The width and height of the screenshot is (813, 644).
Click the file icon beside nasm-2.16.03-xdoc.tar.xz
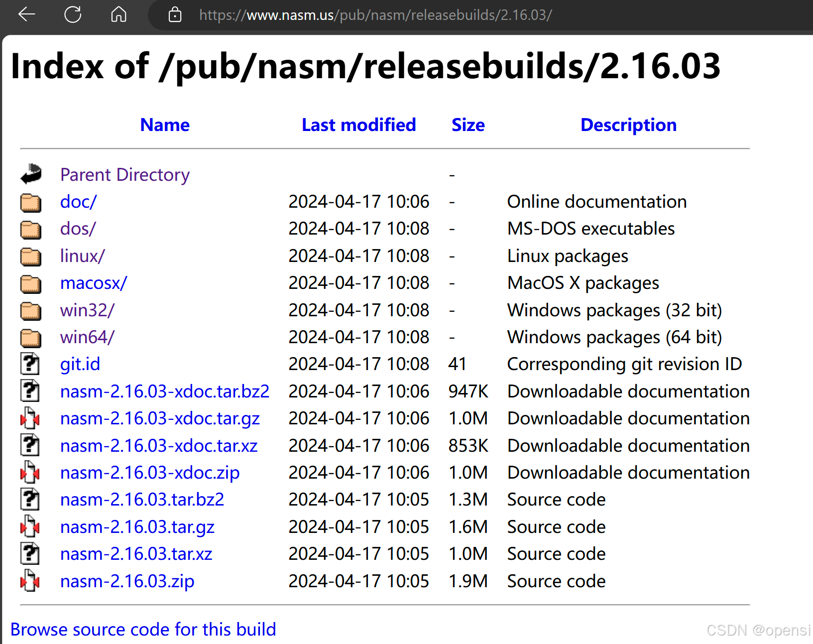30,445
